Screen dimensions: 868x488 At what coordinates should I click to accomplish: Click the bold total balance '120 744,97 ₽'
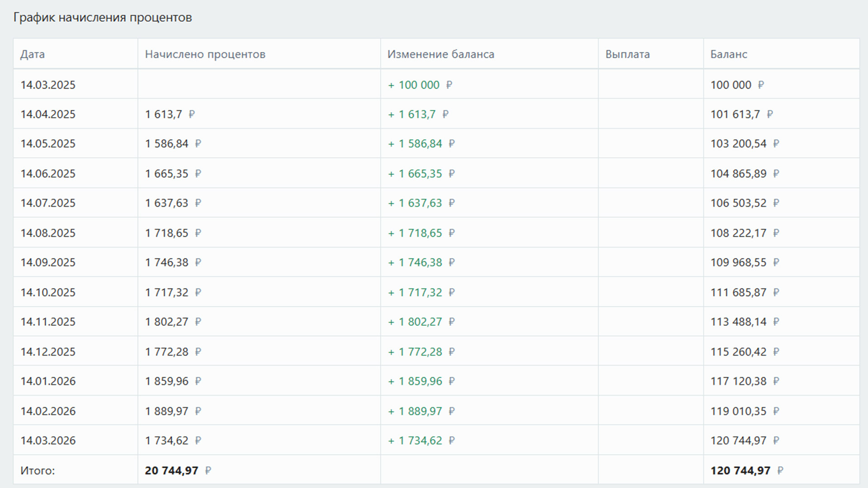(747, 471)
